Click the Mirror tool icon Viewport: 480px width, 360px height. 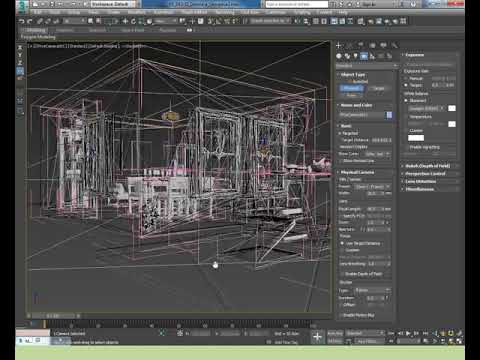click(297, 21)
